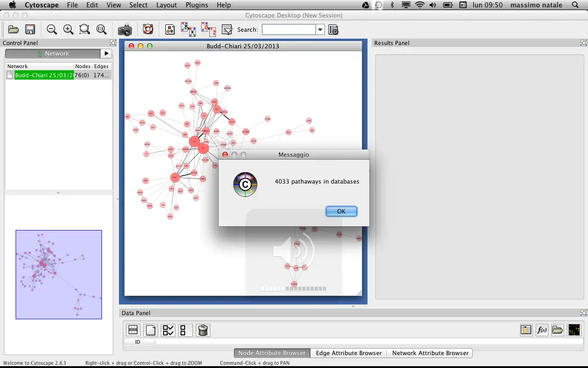This screenshot has height=368, width=588.
Task: Click the ID column header in Data Panel
Action: coord(140,342)
